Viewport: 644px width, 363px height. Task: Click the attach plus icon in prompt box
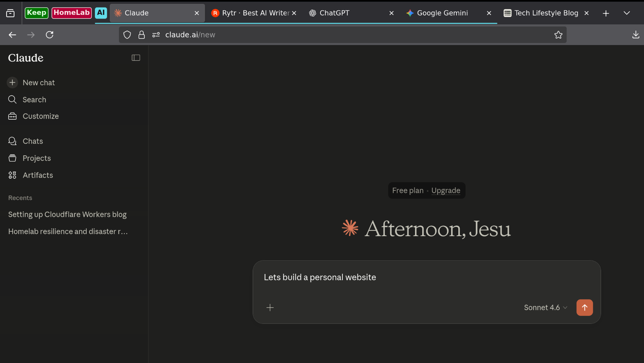[270, 308]
